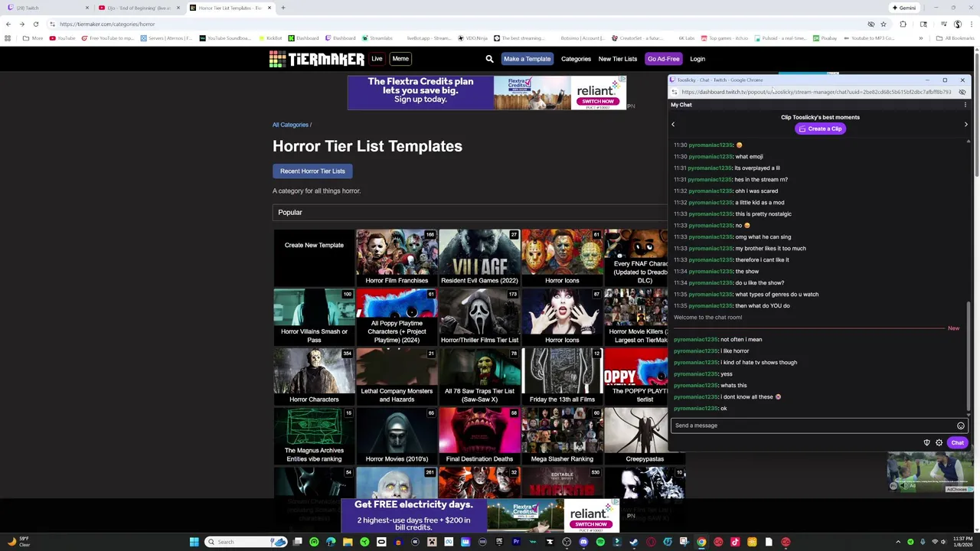980x551 pixels.
Task: Open Lethal Company Monsters and Hazards template
Action: coord(397,377)
